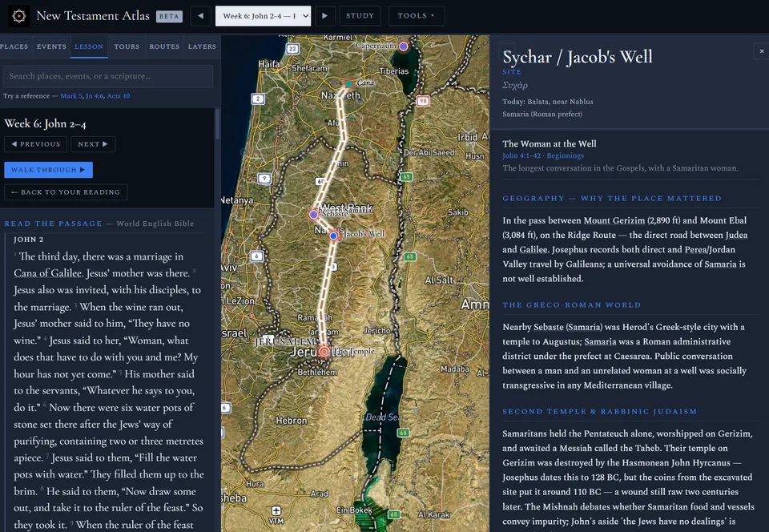
Task: Click the Next lesson button
Action: tap(93, 144)
